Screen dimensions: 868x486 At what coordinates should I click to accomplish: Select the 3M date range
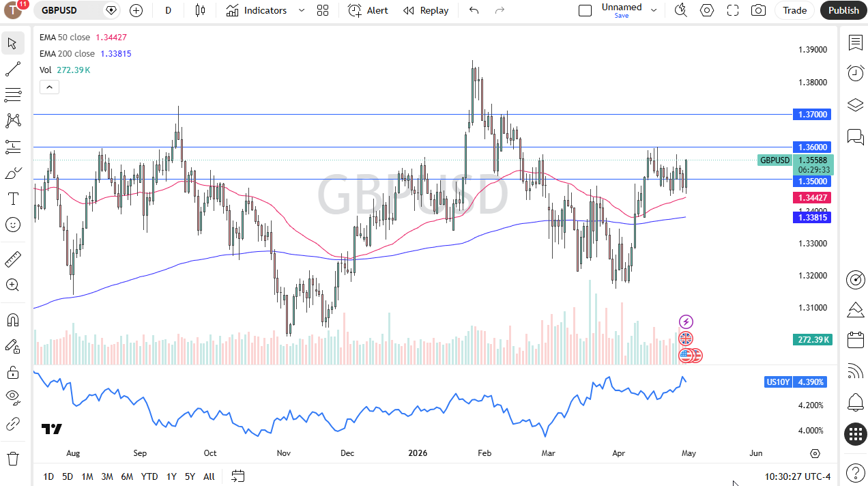click(x=107, y=476)
